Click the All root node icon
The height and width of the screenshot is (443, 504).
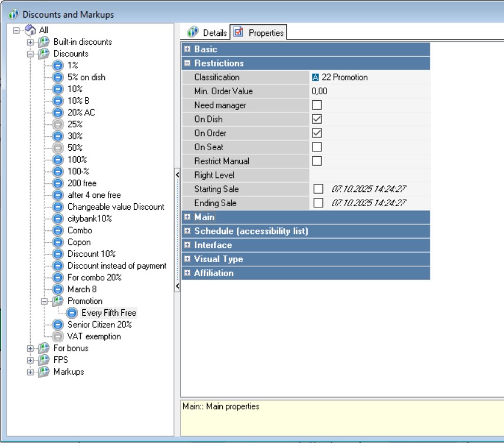tap(31, 30)
